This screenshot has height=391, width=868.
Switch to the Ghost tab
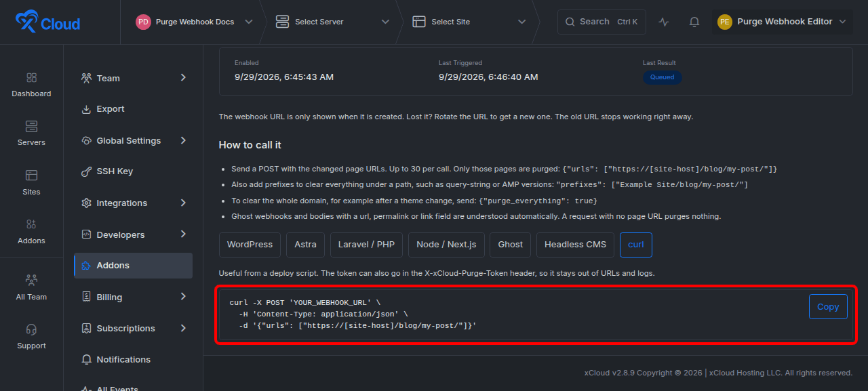coord(511,245)
